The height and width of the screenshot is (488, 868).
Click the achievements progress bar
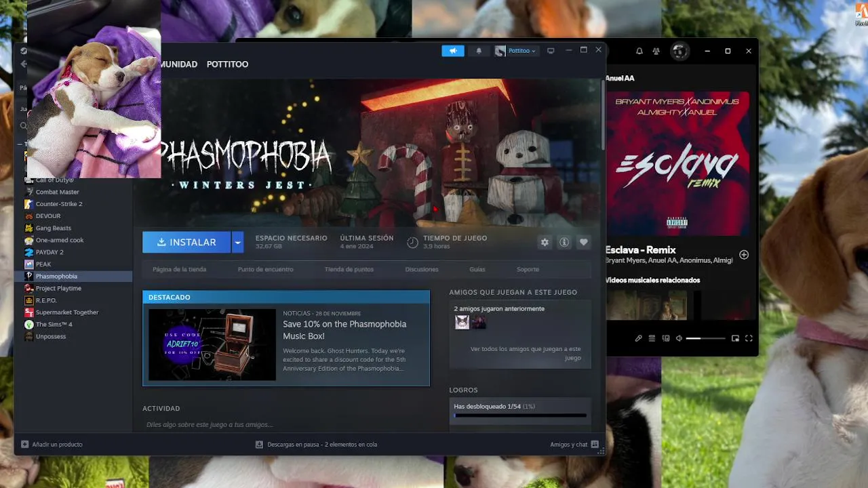[520, 415]
